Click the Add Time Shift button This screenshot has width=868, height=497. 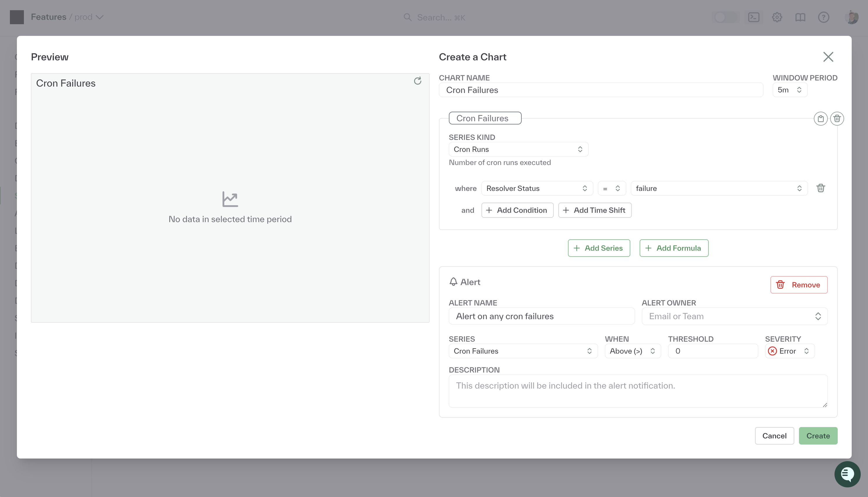click(594, 210)
